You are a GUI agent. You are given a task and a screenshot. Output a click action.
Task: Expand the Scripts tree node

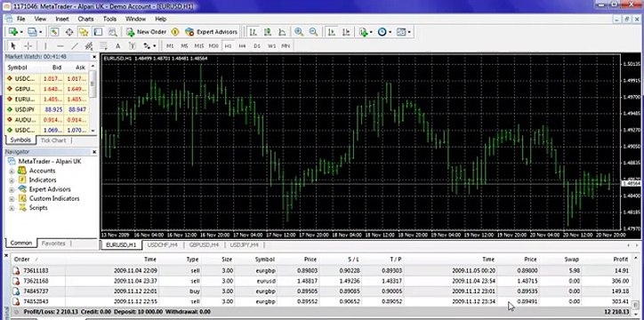point(12,208)
